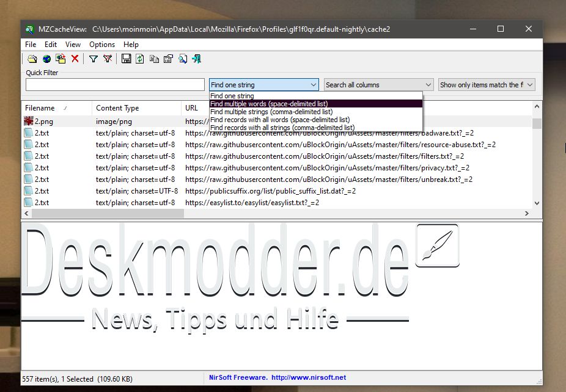
Task: Select the filters.txt URL row
Action: click(324, 156)
